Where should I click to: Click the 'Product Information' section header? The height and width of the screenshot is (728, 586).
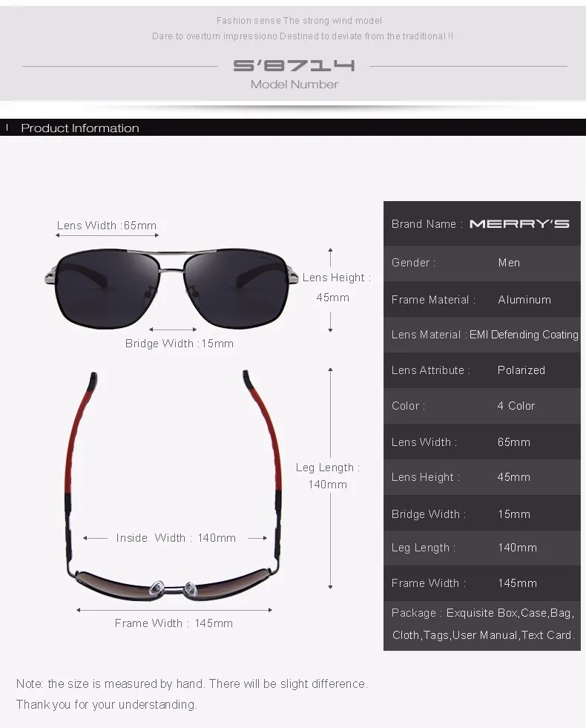click(x=80, y=128)
